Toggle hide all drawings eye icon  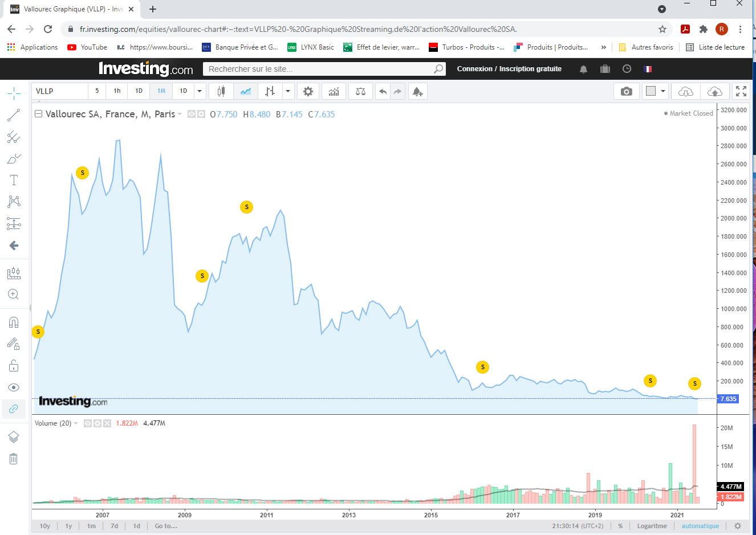pyautogui.click(x=14, y=387)
